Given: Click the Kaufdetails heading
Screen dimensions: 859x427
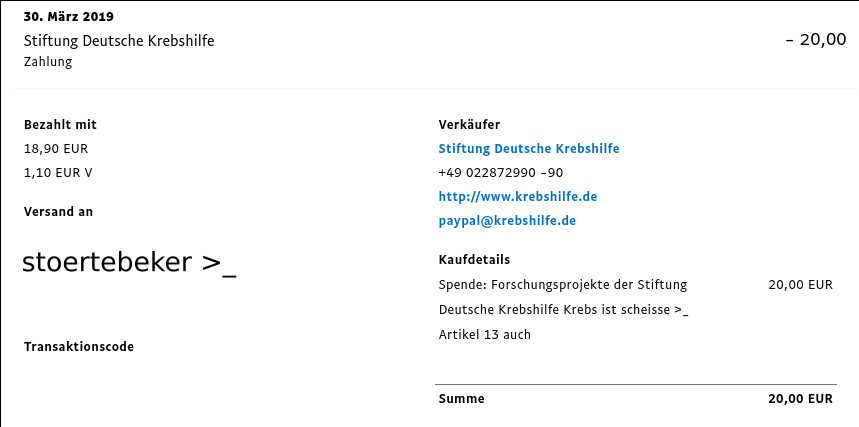Looking at the screenshot, I should 474,260.
